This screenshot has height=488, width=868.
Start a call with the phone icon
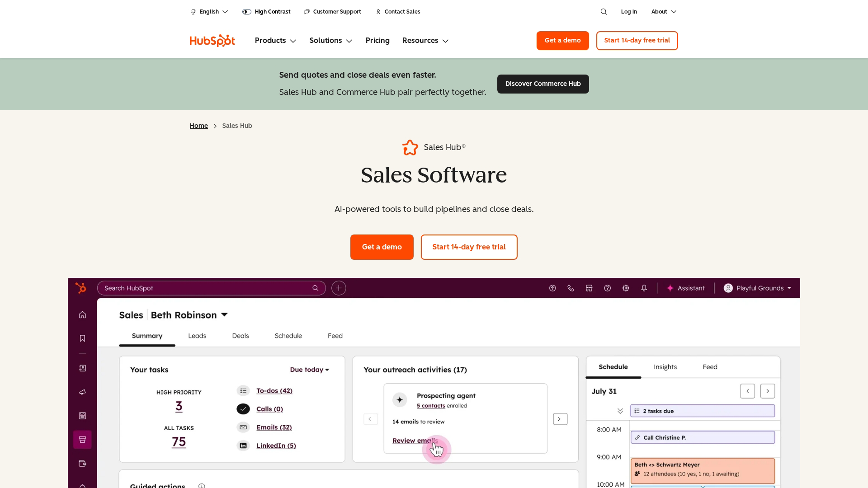(571, 288)
